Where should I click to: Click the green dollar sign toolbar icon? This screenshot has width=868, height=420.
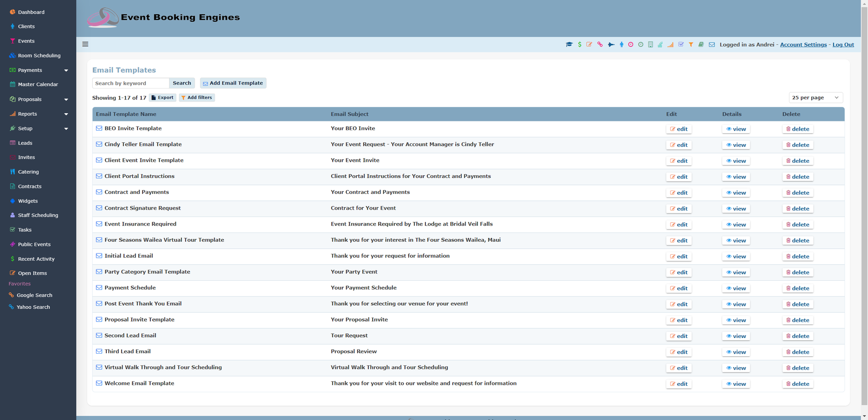point(580,44)
